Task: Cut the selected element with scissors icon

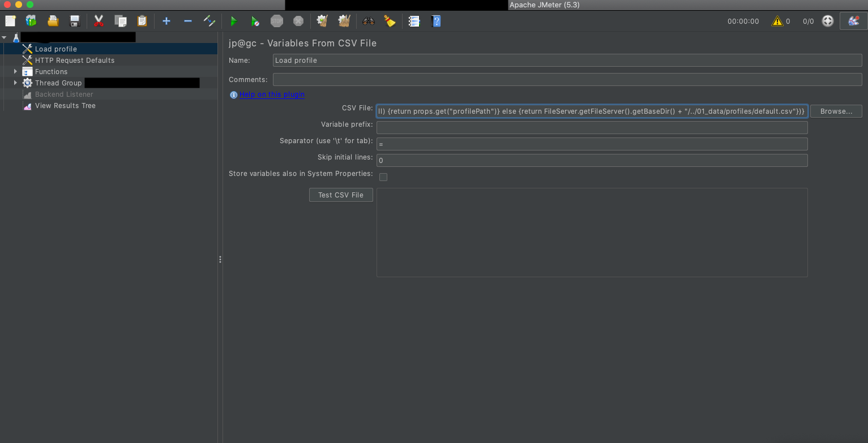Action: click(99, 21)
